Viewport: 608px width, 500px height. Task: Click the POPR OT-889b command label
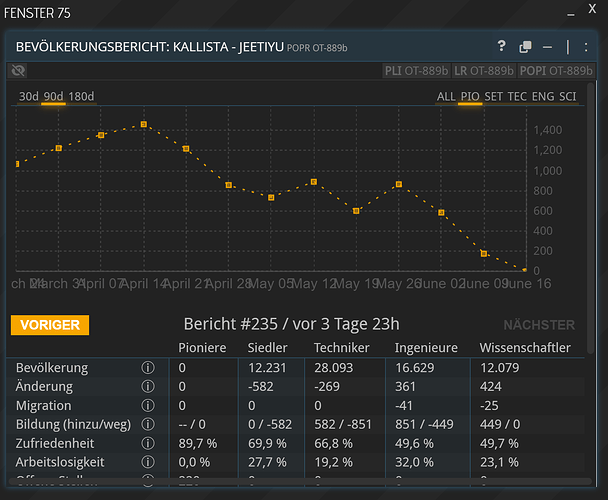[317, 48]
